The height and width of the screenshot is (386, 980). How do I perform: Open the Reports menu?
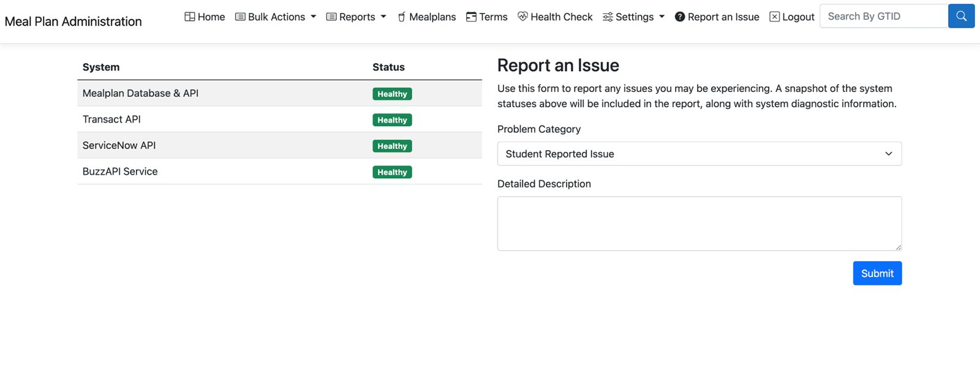point(357,17)
